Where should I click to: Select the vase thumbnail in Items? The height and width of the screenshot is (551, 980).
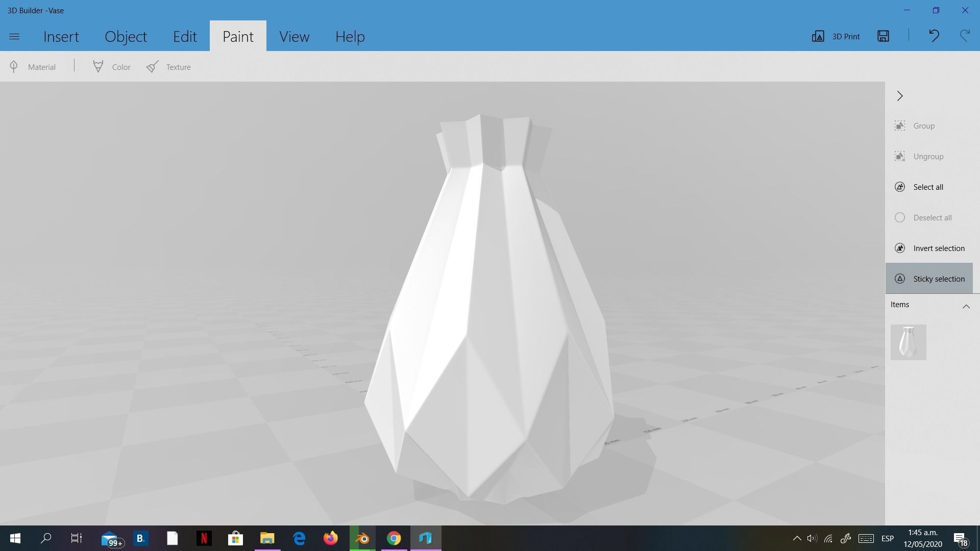[908, 342]
